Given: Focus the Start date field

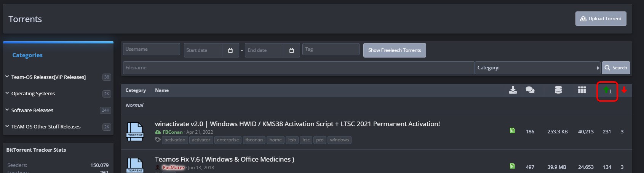Looking at the screenshot, I should pyautogui.click(x=203, y=50).
